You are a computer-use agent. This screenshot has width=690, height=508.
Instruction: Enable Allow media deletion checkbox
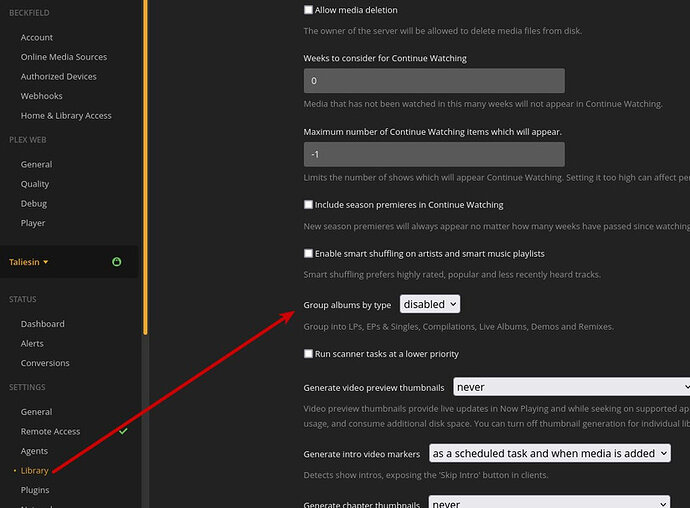pos(308,10)
